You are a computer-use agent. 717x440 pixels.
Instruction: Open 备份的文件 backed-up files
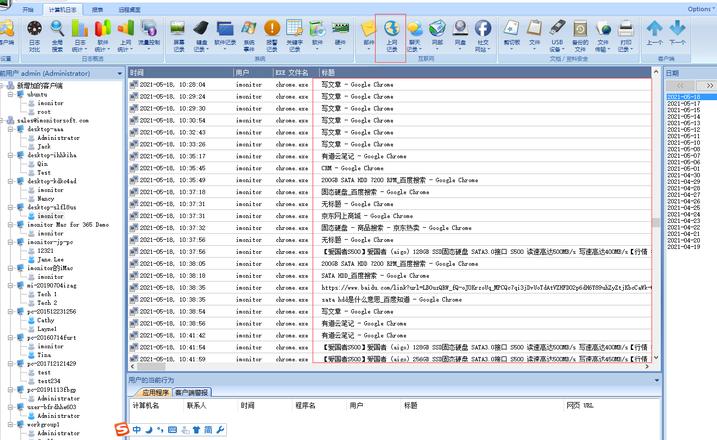(x=580, y=36)
